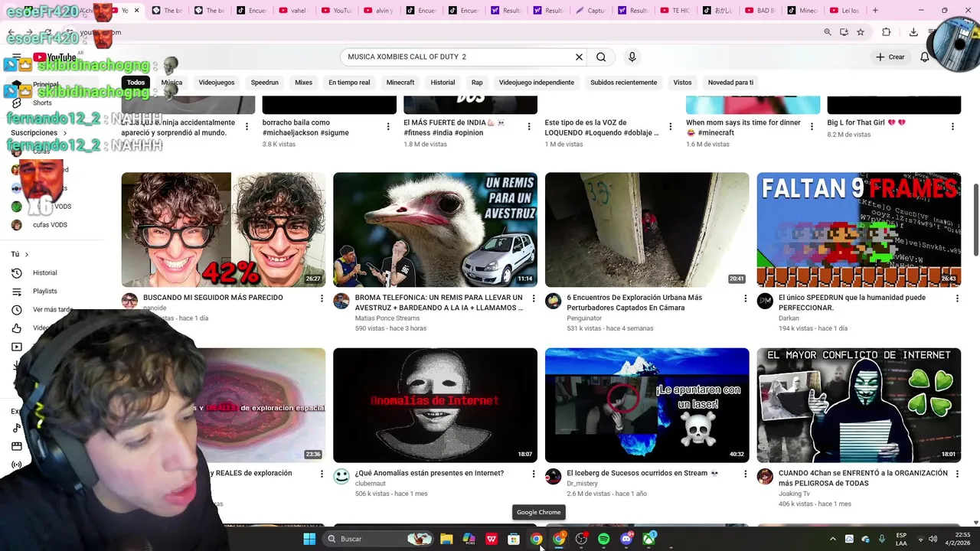The height and width of the screenshot is (551, 980).
Task: Click the Windows Start button
Action: 309,539
